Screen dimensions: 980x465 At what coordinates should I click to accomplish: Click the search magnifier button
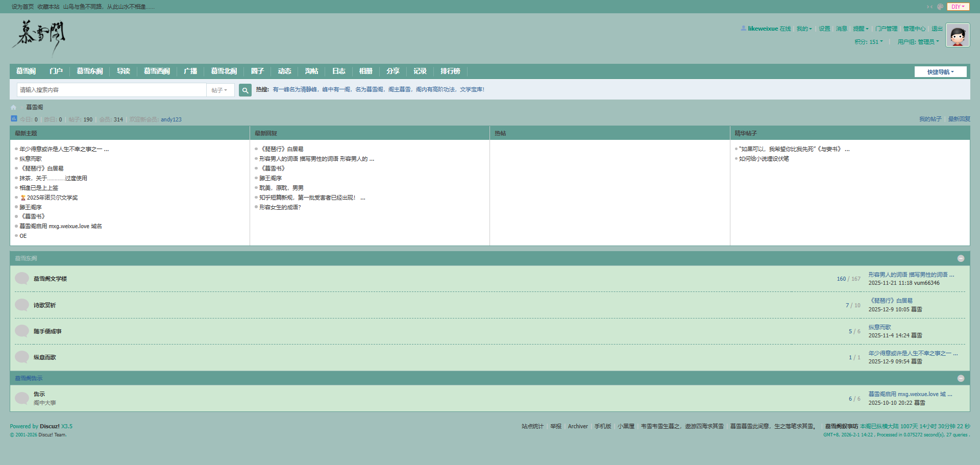245,90
